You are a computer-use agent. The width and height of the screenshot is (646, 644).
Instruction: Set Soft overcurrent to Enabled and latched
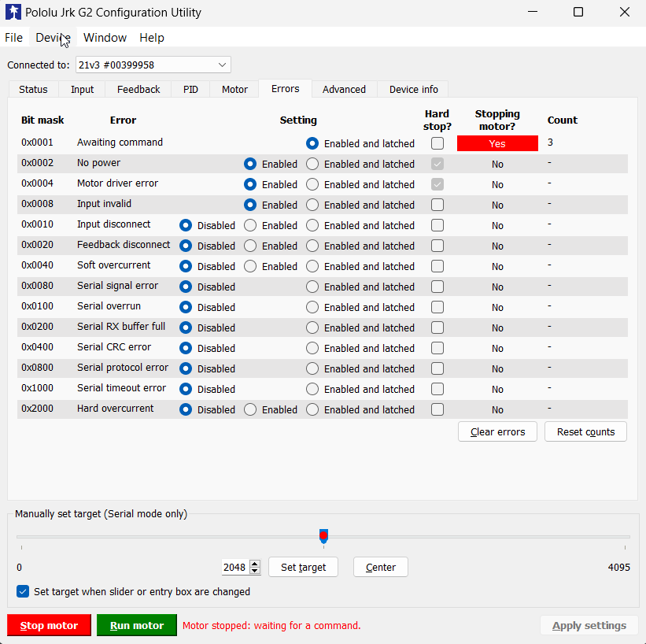[x=312, y=266]
